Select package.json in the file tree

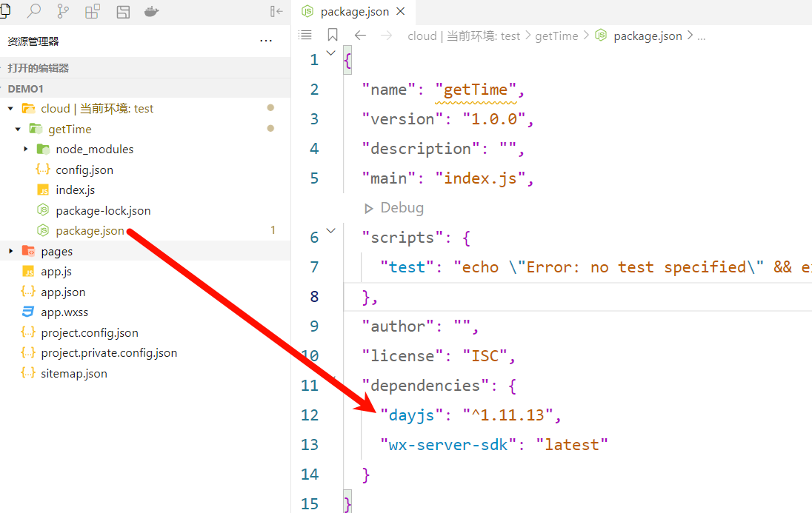click(90, 231)
